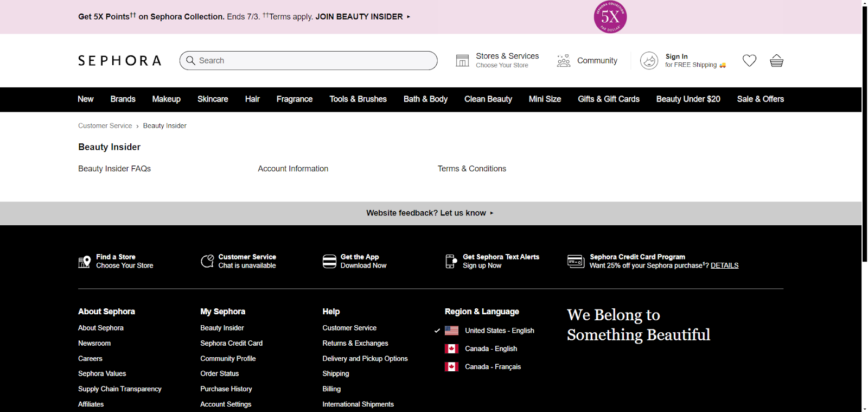The width and height of the screenshot is (868, 412).
Task: Click the Sephora logo
Action: 119,61
